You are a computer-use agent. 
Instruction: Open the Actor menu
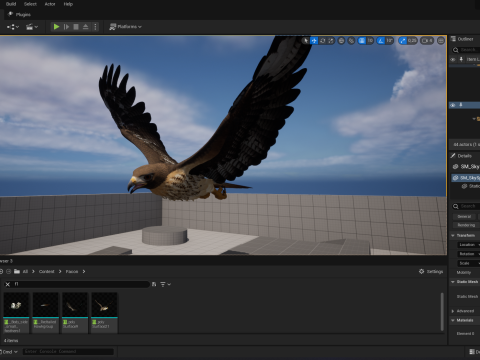[50, 4]
